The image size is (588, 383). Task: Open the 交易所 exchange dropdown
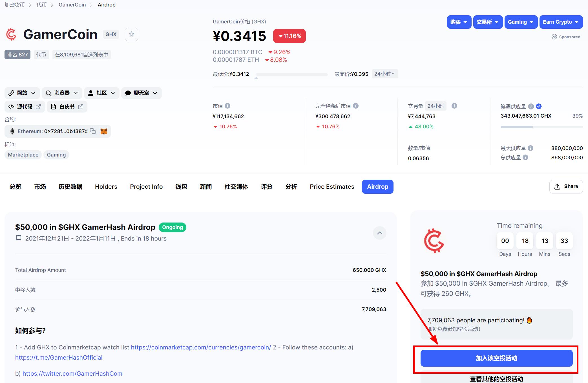[x=488, y=22]
